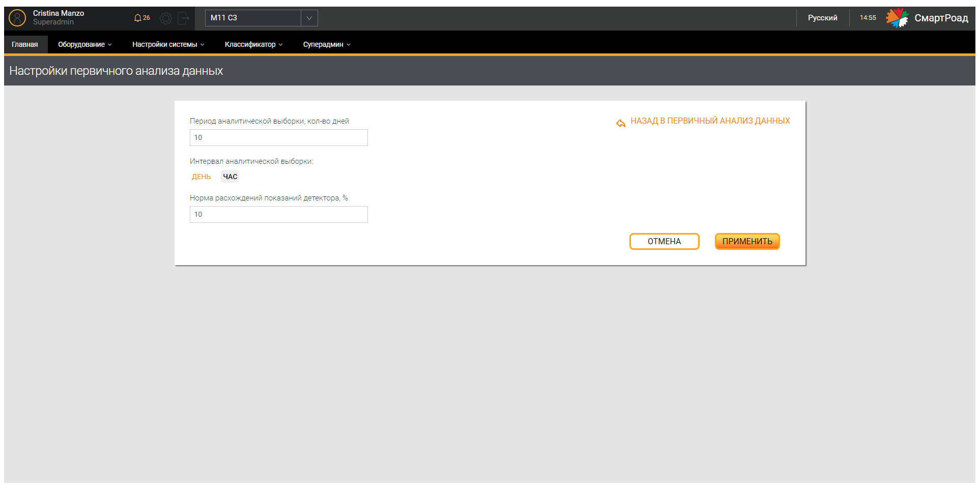Follow НАЗАД В ПЕРВИЧНЫЙ АНАЛИЗ ДАННЫХ link
The width and height of the screenshot is (980, 489).
coord(710,121)
